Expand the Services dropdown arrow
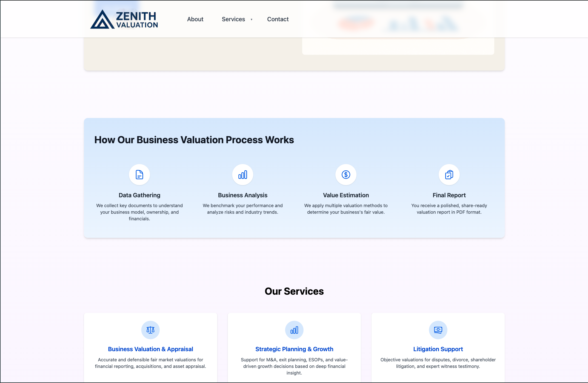The width and height of the screenshot is (588, 383). pos(252,19)
